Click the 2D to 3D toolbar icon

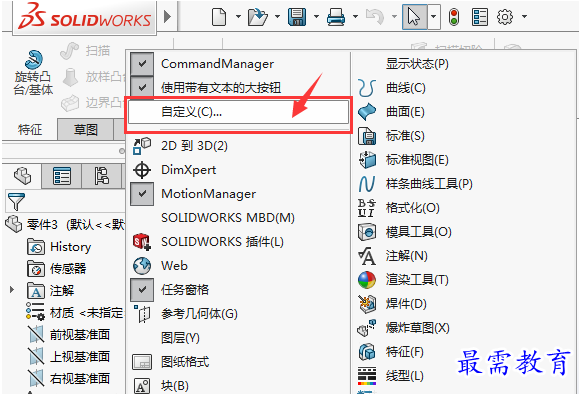coord(142,146)
